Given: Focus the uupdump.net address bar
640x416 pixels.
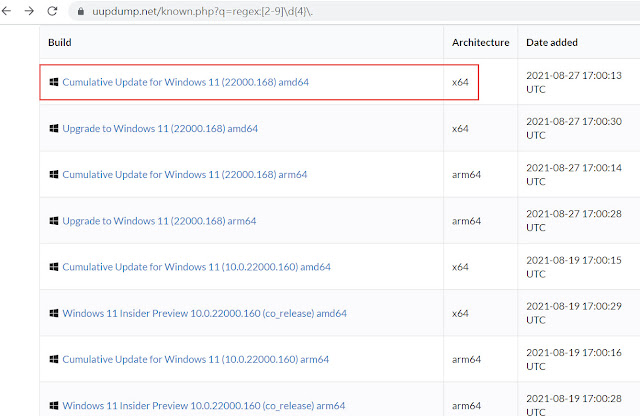Looking at the screenshot, I should pyautogui.click(x=353, y=11).
